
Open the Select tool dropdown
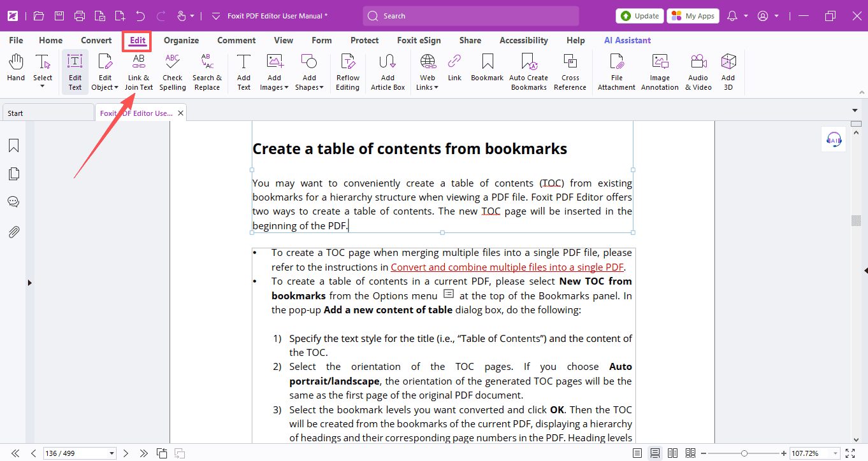(43, 86)
